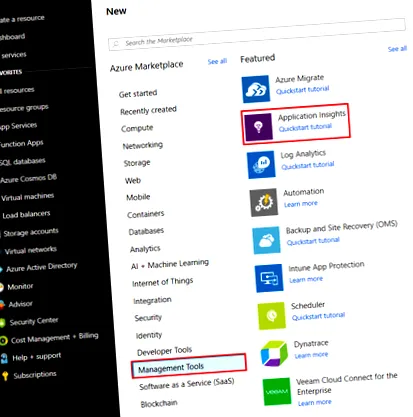Open SQL databases in sidebar
The height and width of the screenshot is (417, 413).
(x=23, y=162)
